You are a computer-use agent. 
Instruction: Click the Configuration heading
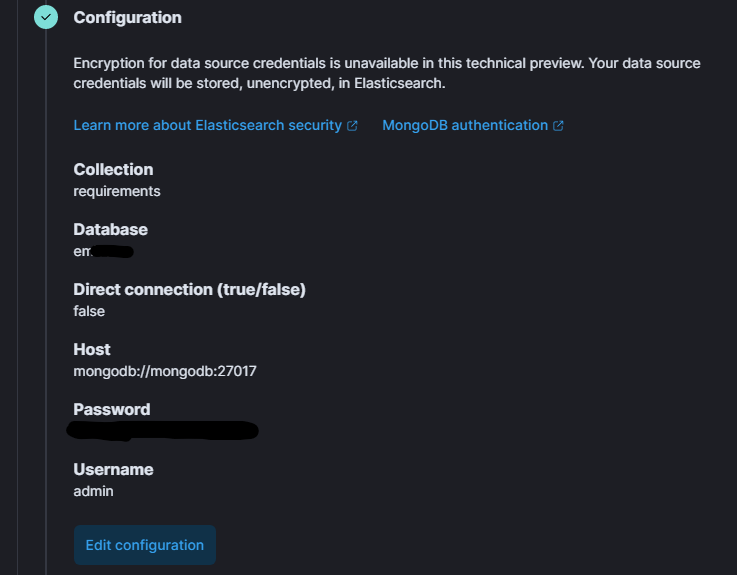[x=127, y=18]
